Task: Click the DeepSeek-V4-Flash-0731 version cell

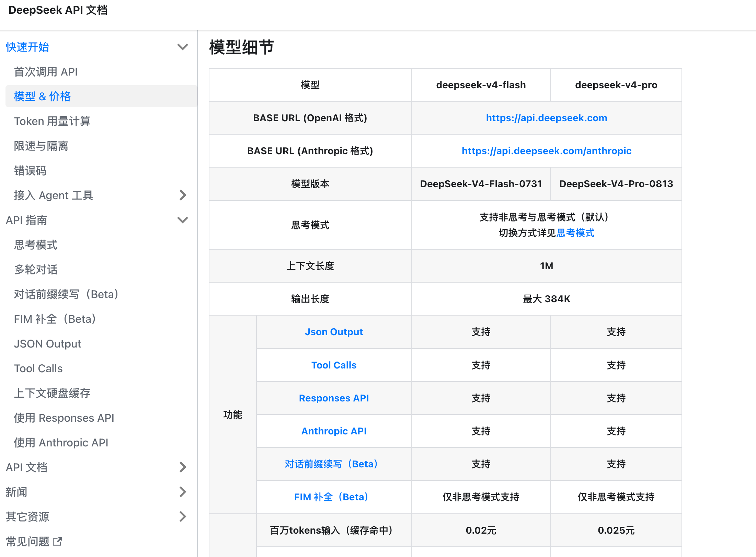Action: [481, 184]
